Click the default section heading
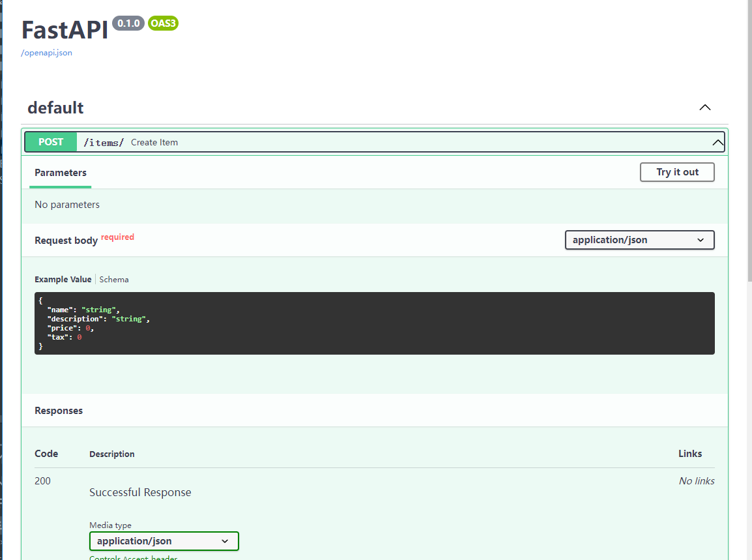 [x=55, y=108]
